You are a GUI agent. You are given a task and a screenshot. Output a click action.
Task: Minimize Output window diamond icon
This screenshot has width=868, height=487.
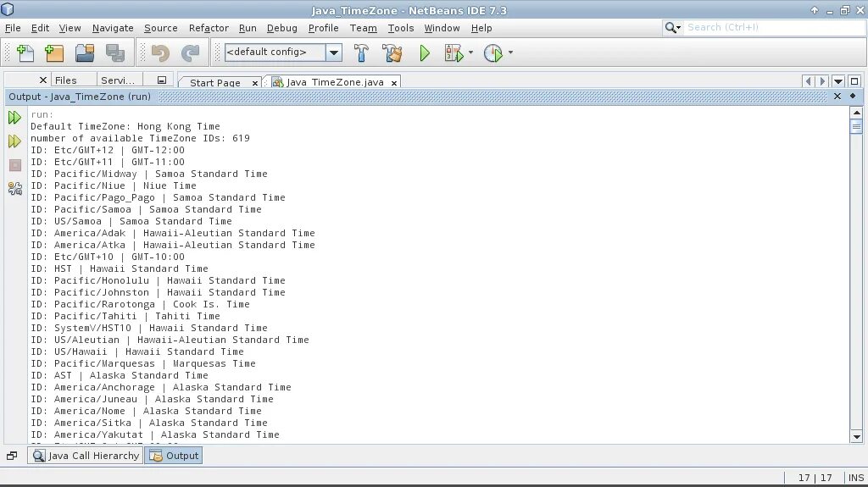[x=853, y=96]
